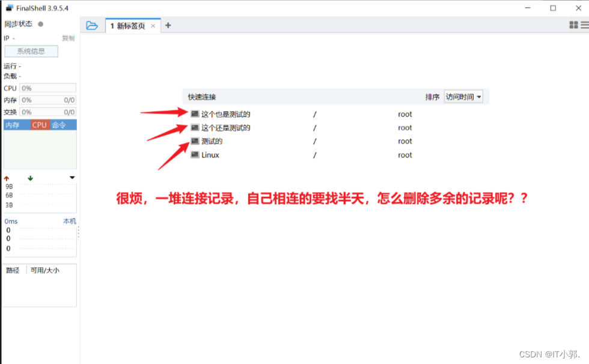Screen dimensions: 589x364
Task: Click the 本机 latency link
Action: pos(70,221)
